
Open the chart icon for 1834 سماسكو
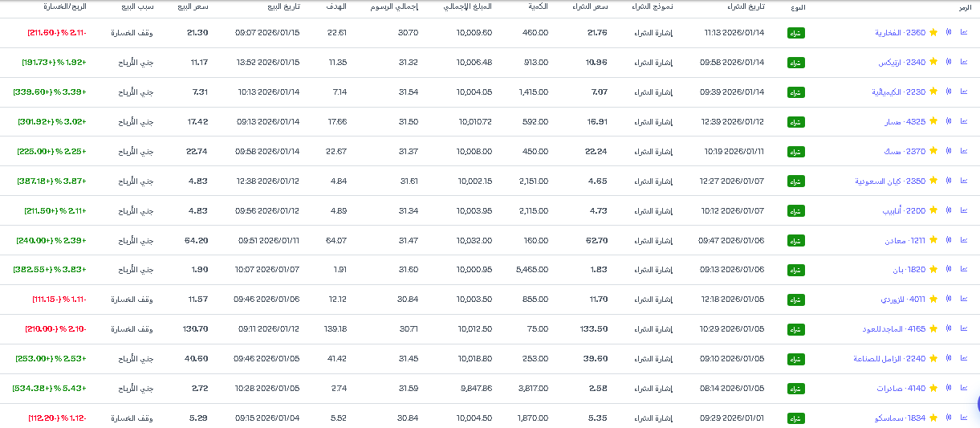tap(964, 418)
